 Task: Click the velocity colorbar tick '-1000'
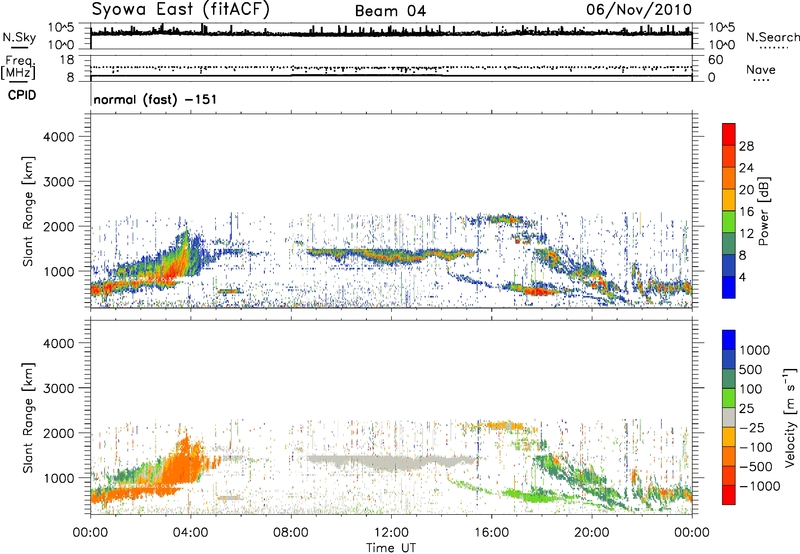(x=759, y=486)
